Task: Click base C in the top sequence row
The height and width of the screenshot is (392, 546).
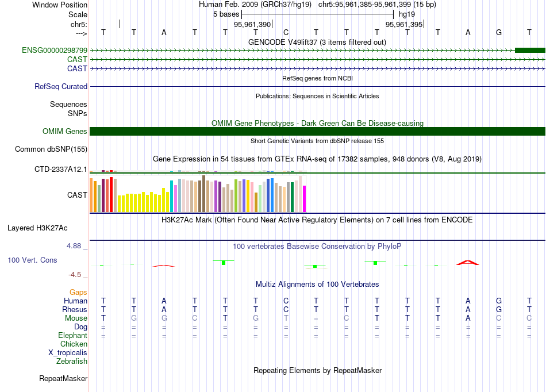Action: (286, 32)
